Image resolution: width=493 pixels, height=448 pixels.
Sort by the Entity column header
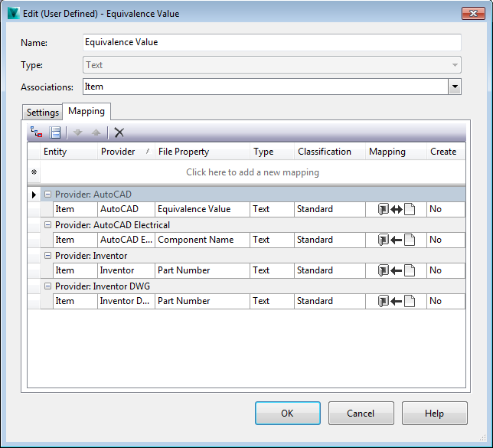(x=69, y=152)
